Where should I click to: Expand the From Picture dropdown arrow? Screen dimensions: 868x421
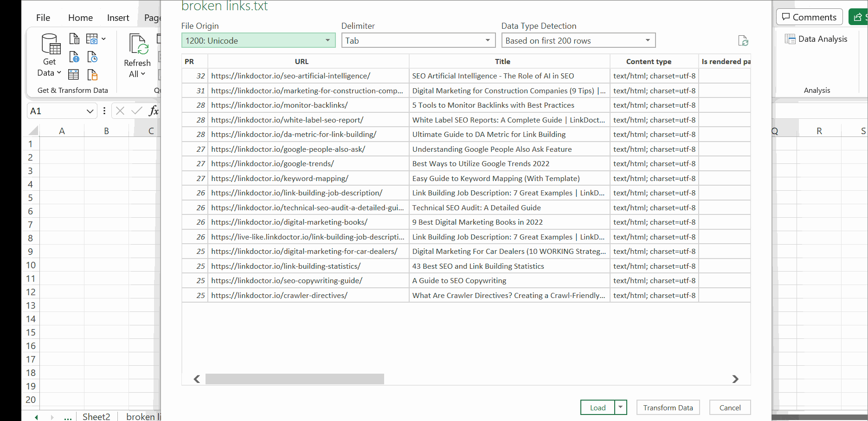tap(103, 39)
